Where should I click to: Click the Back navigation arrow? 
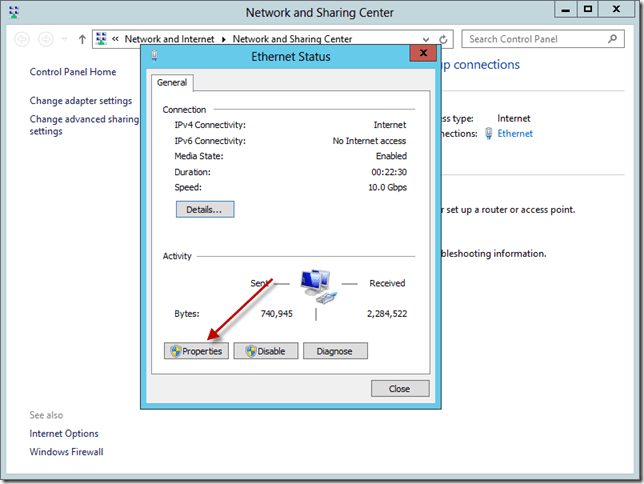[22, 40]
